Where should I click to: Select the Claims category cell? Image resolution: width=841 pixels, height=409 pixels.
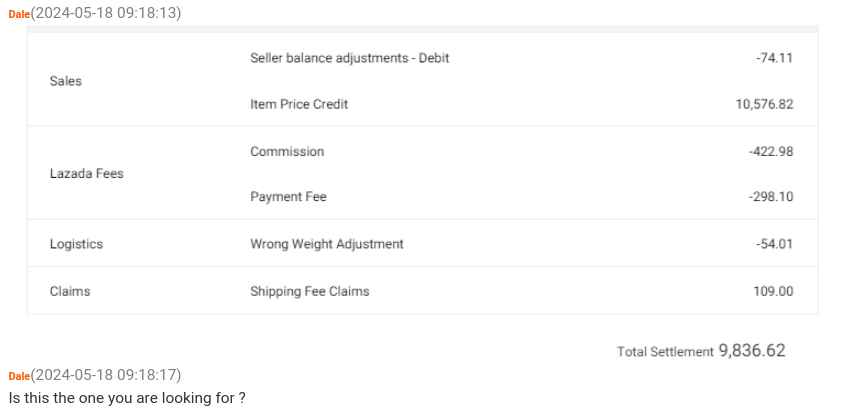pyautogui.click(x=70, y=291)
